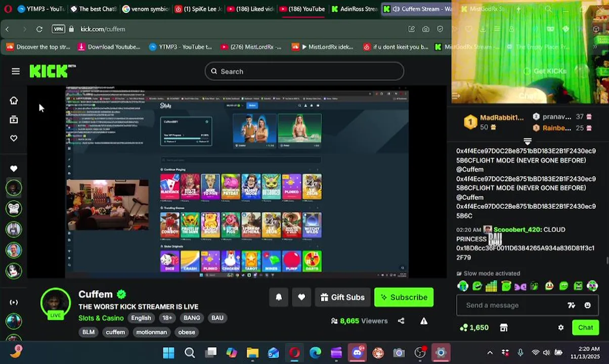The height and width of the screenshot is (364, 609).
Task: Open the if u dont likeit bookmark
Action: [396, 47]
